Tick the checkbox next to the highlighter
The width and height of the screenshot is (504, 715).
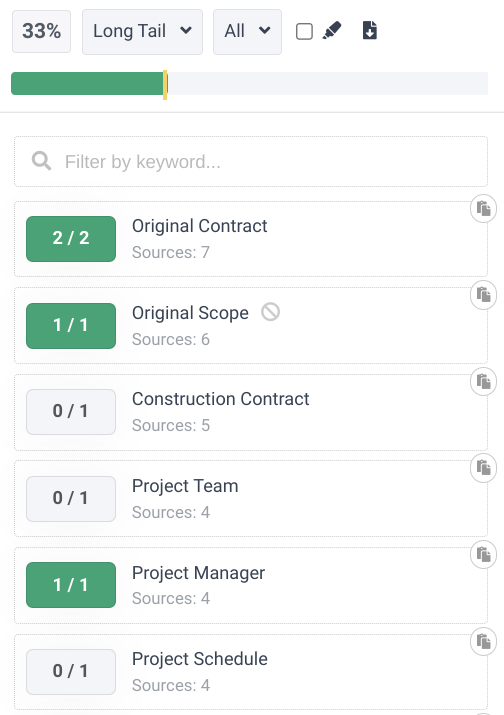304,31
